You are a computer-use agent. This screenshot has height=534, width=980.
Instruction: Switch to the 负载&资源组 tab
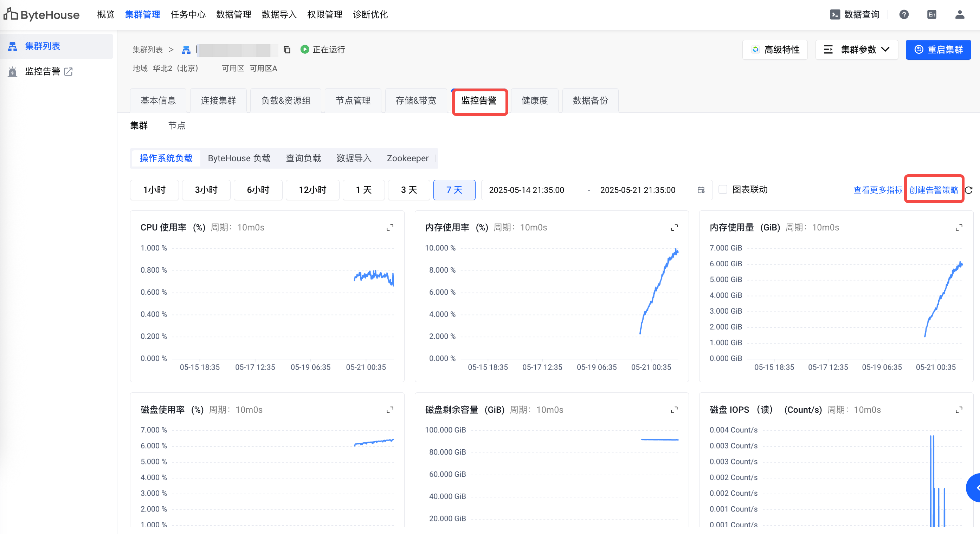pos(286,100)
